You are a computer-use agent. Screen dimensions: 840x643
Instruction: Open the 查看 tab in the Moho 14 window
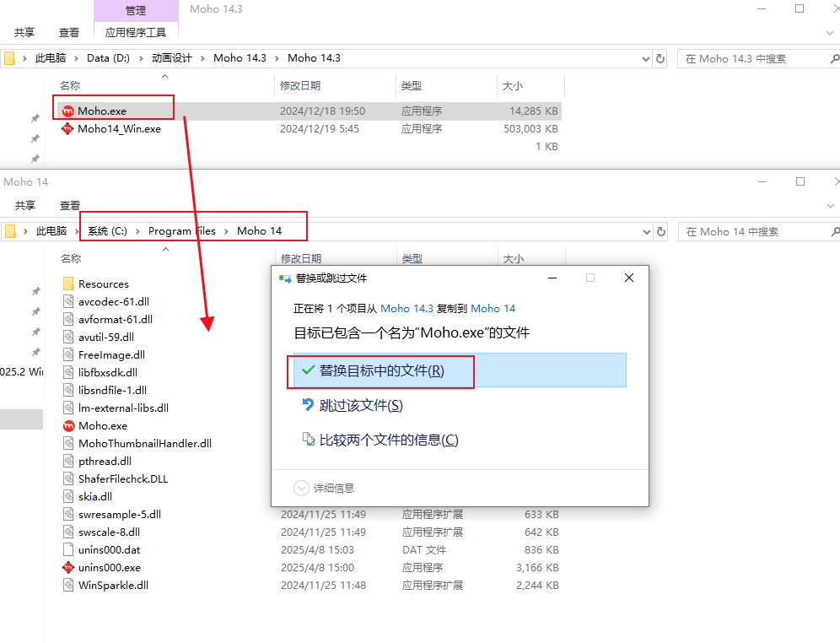tap(69, 205)
